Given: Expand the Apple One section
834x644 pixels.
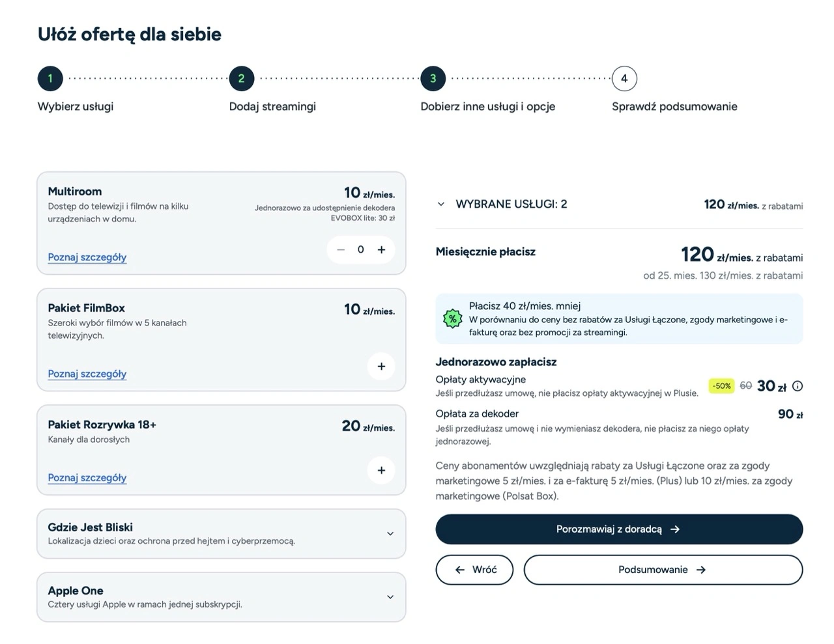Looking at the screenshot, I should [390, 597].
